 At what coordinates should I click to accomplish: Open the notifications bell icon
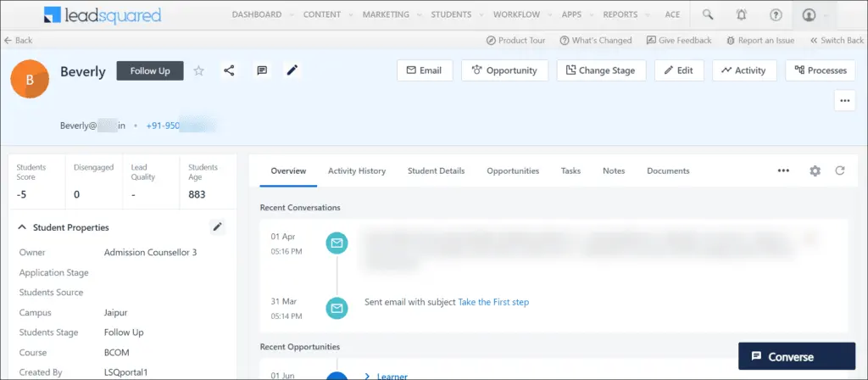pos(741,15)
